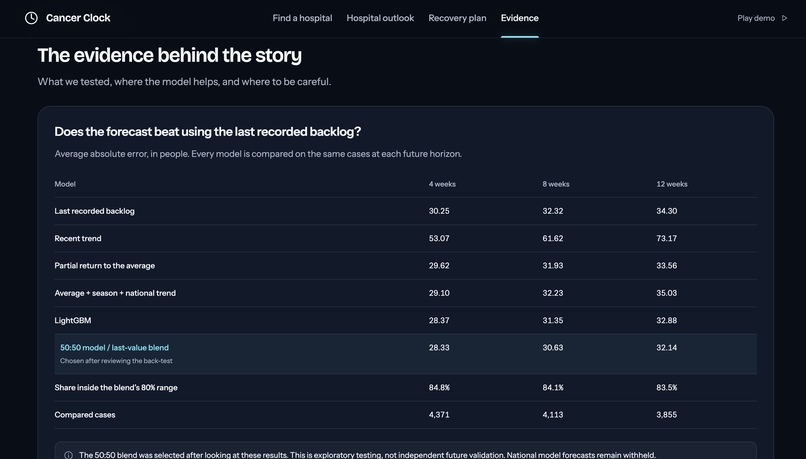Click the 30.25 value for Last recorded backlog
806x459 pixels.
pyautogui.click(x=439, y=211)
